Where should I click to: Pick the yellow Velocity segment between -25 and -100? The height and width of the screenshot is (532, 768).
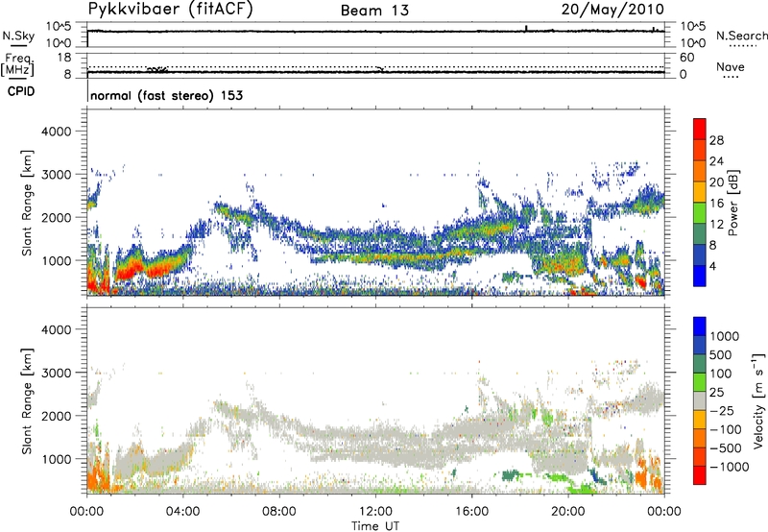click(700, 420)
